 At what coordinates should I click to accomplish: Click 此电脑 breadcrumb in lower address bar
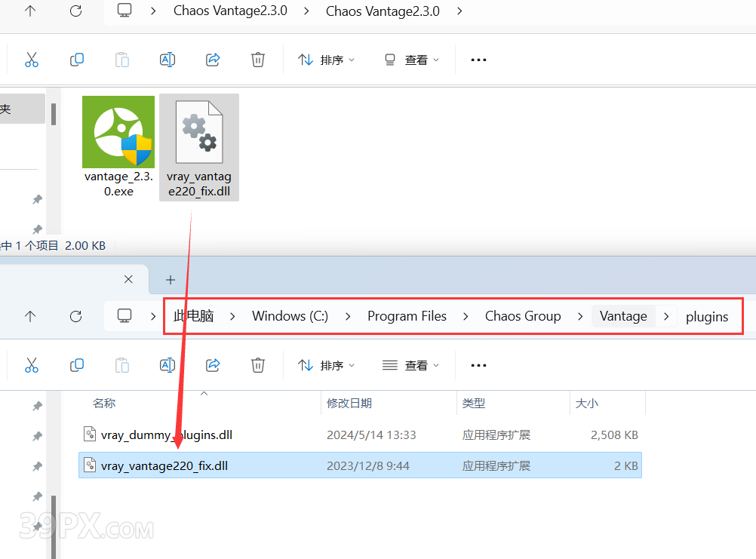(193, 316)
